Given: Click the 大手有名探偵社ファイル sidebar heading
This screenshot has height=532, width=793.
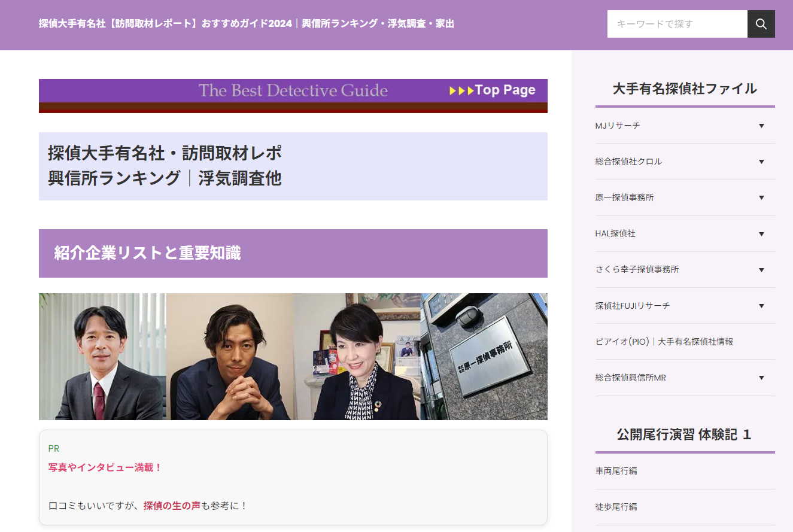Looking at the screenshot, I should [x=684, y=88].
